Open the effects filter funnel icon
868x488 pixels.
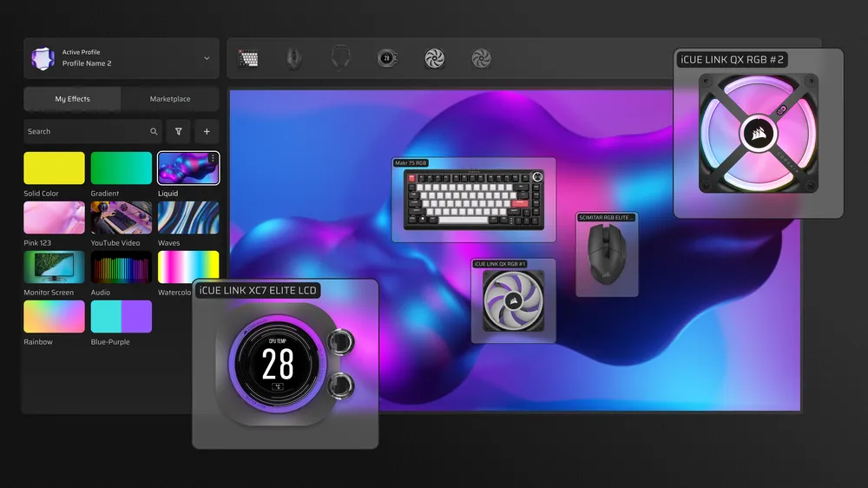178,131
